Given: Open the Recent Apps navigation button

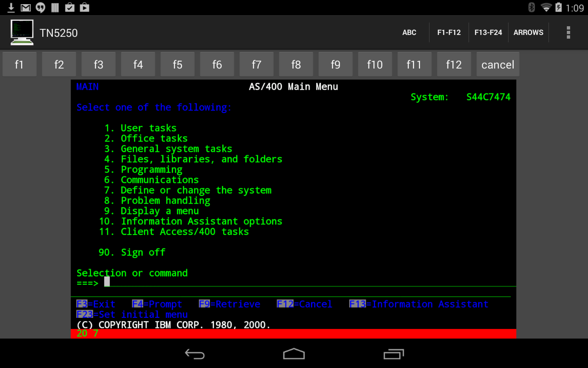Looking at the screenshot, I should pyautogui.click(x=394, y=354).
